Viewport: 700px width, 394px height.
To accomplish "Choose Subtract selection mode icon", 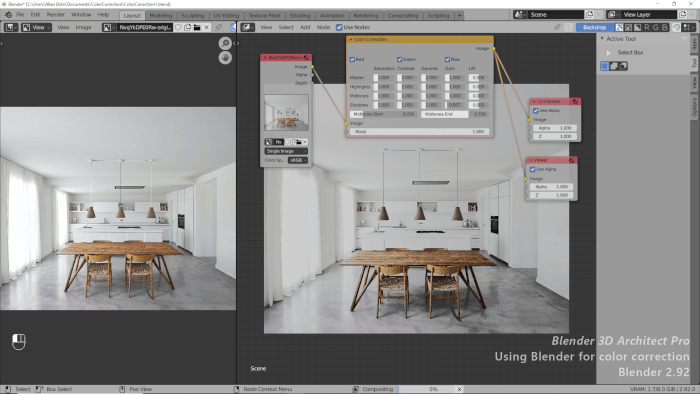I will (623, 66).
